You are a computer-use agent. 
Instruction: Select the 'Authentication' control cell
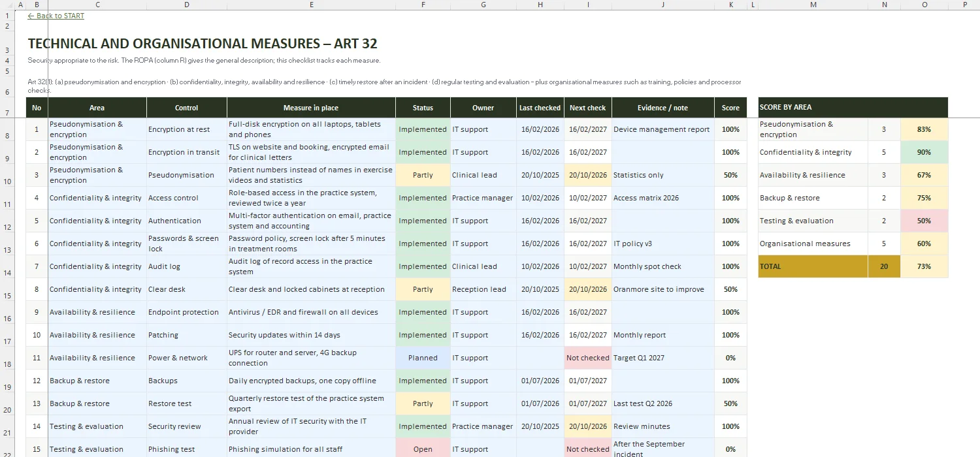point(187,221)
